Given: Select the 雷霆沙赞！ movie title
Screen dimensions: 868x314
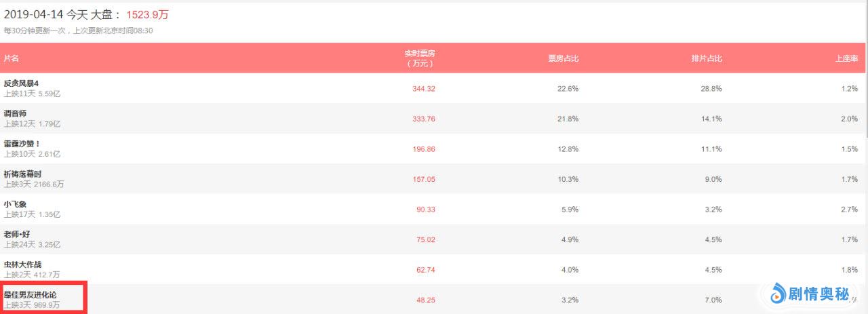Looking at the screenshot, I should coord(22,144).
